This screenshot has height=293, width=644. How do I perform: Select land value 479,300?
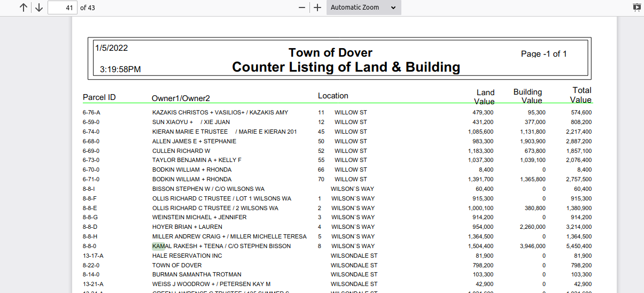coord(483,113)
